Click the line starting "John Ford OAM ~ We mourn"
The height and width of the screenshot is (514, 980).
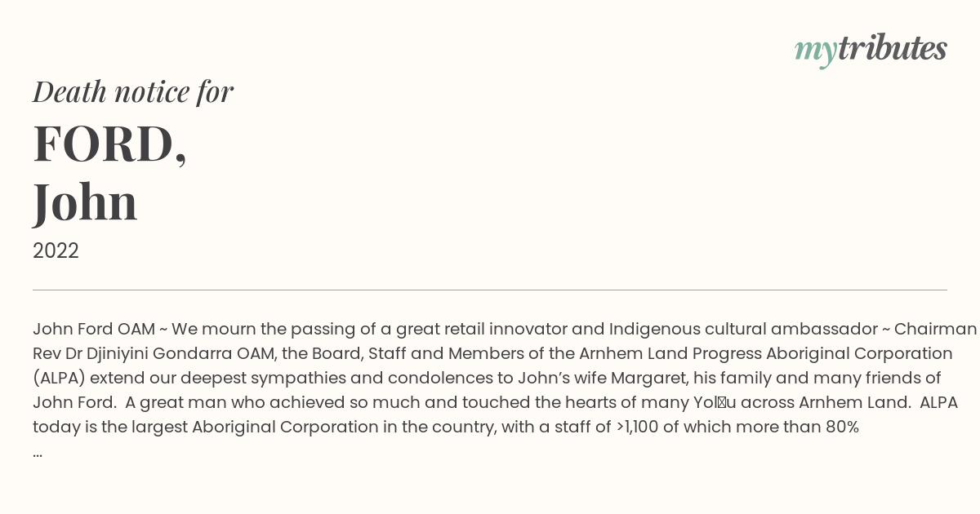tap(505, 330)
